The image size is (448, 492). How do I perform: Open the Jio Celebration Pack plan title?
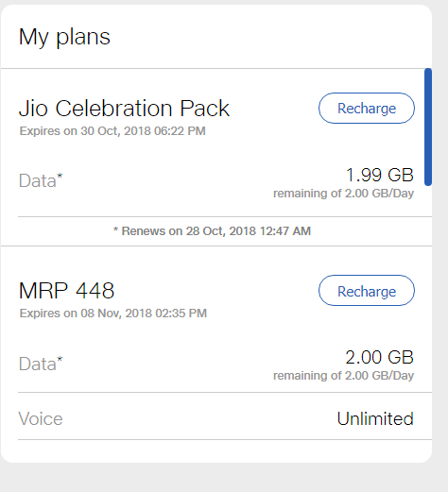pyautogui.click(x=124, y=108)
